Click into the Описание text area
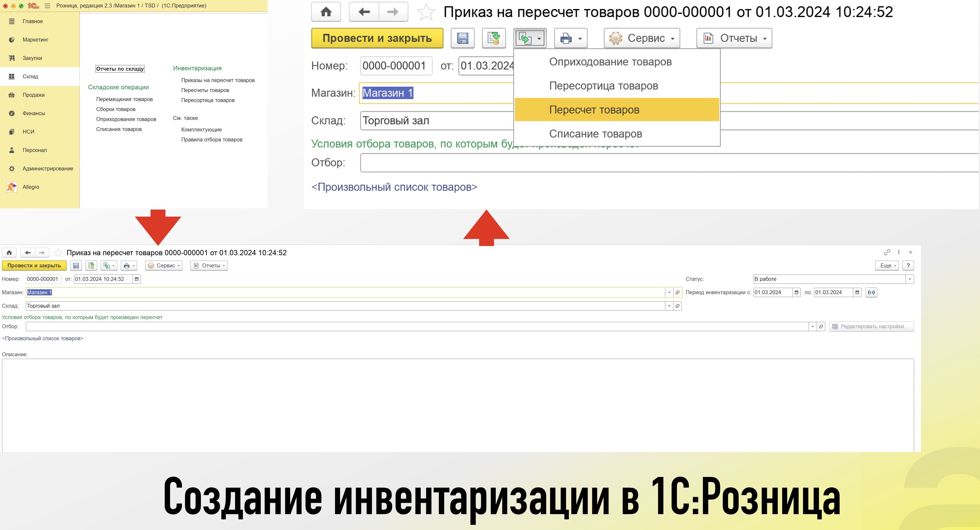The width and height of the screenshot is (980, 530). pyautogui.click(x=458, y=405)
